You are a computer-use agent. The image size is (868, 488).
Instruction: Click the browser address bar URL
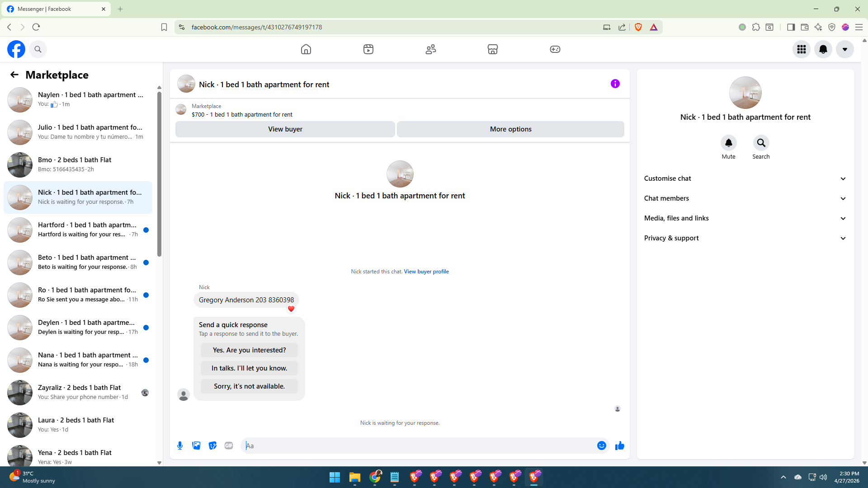tap(257, 27)
